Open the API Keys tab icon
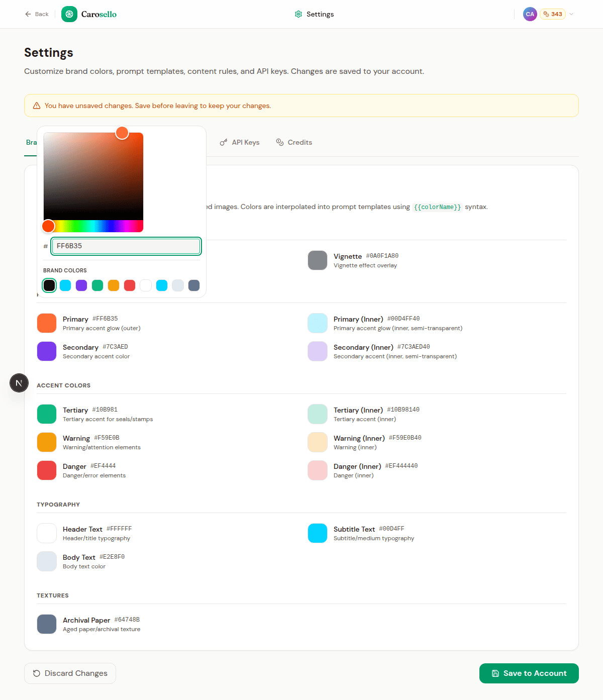The image size is (603, 700). pos(223,142)
